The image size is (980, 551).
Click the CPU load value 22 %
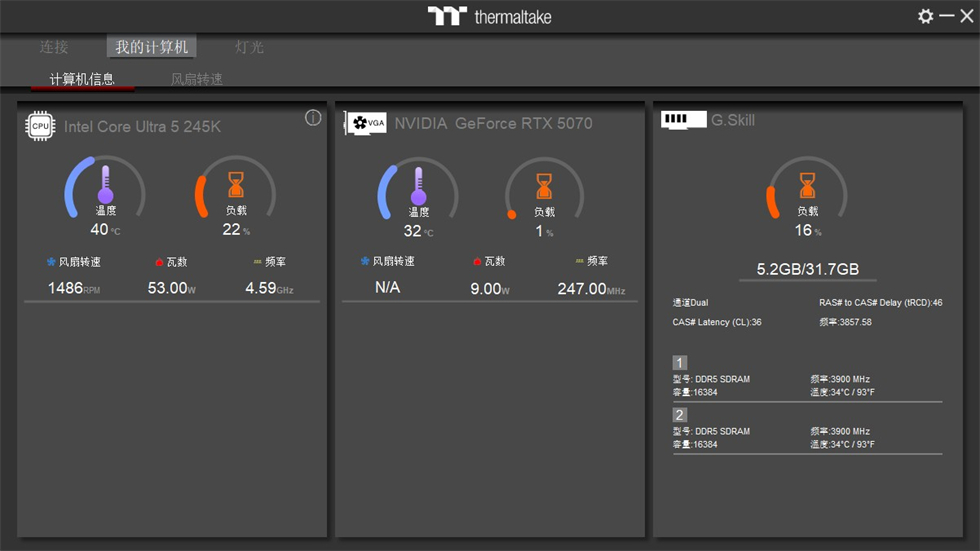(236, 230)
